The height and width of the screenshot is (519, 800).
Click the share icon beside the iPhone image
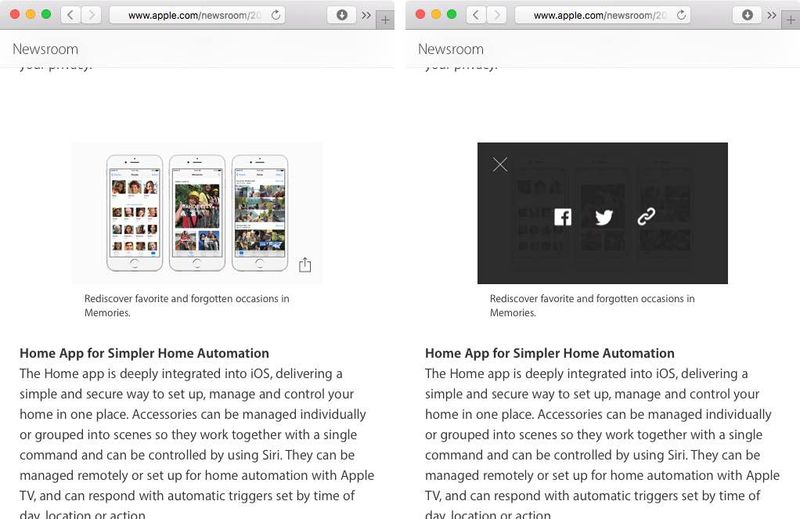[305, 265]
